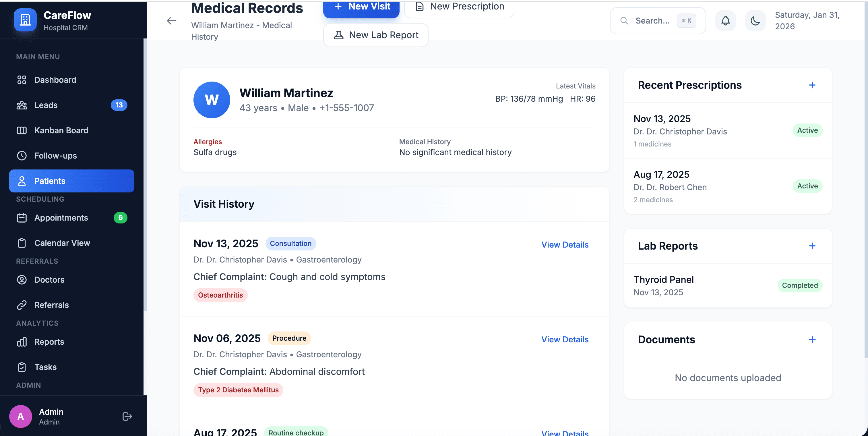This screenshot has height=436, width=868.
Task: Add a prescription via Recent Prescriptions plus
Action: coord(812,85)
